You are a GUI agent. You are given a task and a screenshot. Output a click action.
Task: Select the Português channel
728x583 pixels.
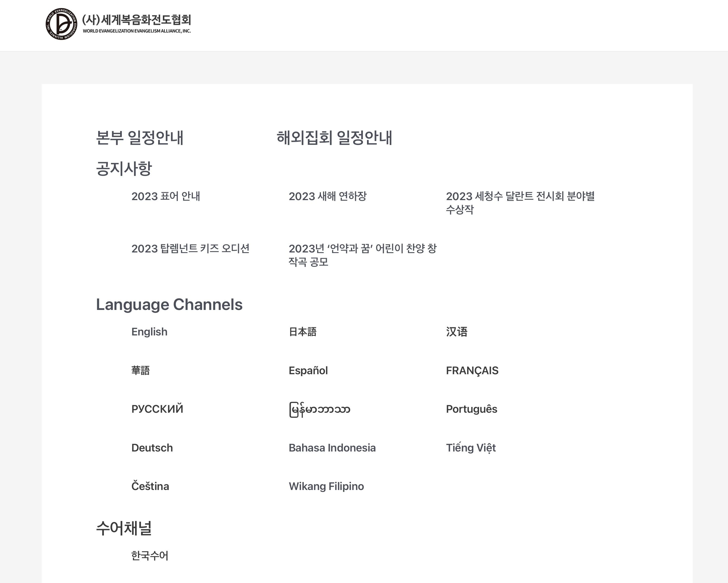tap(471, 409)
